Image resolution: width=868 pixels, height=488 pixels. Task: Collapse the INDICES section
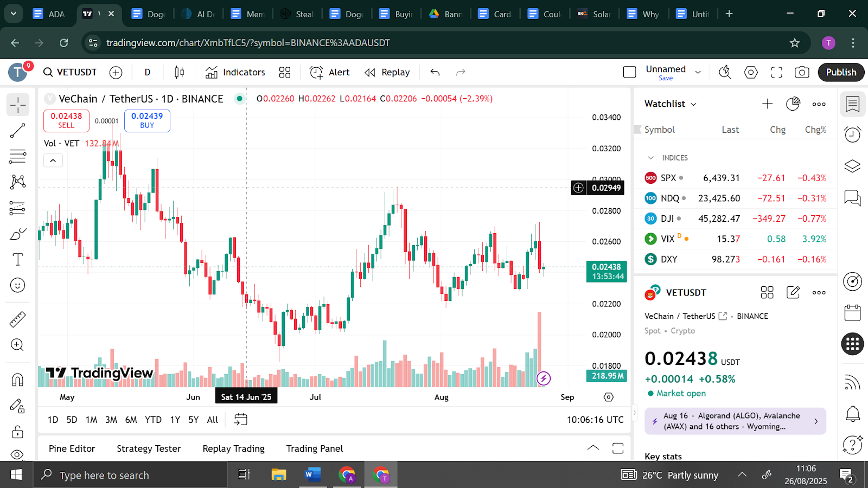click(x=650, y=158)
